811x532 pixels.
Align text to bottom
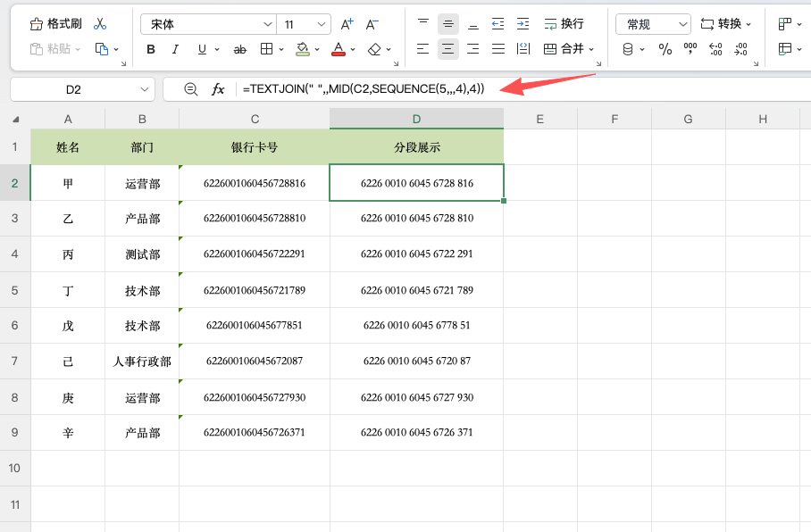472,24
